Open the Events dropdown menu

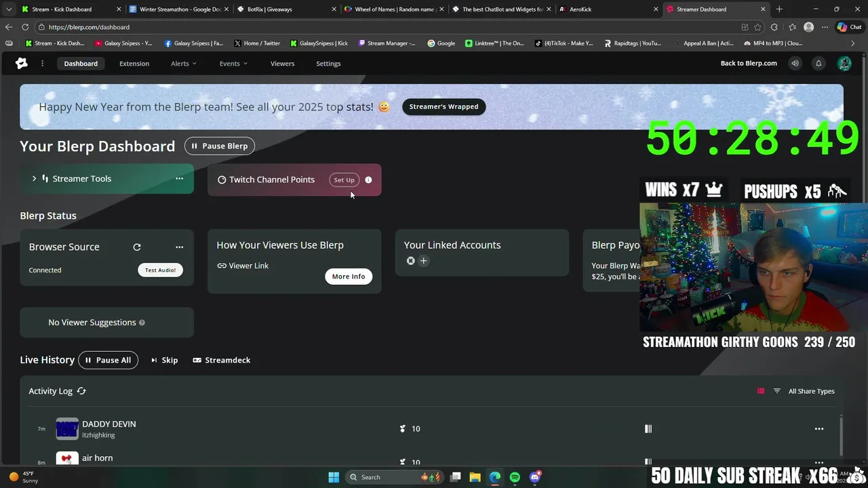[233, 63]
